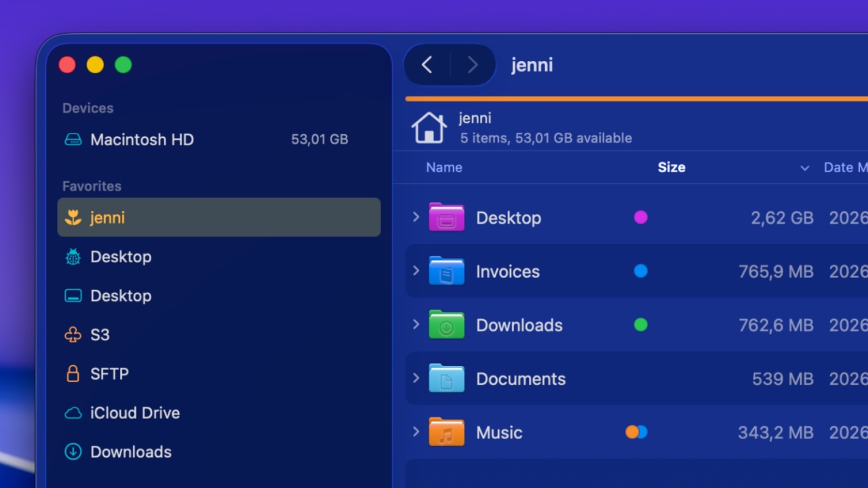Click the bug icon beside the first Desktop favorite
This screenshot has height=488, width=868.
[x=73, y=257]
